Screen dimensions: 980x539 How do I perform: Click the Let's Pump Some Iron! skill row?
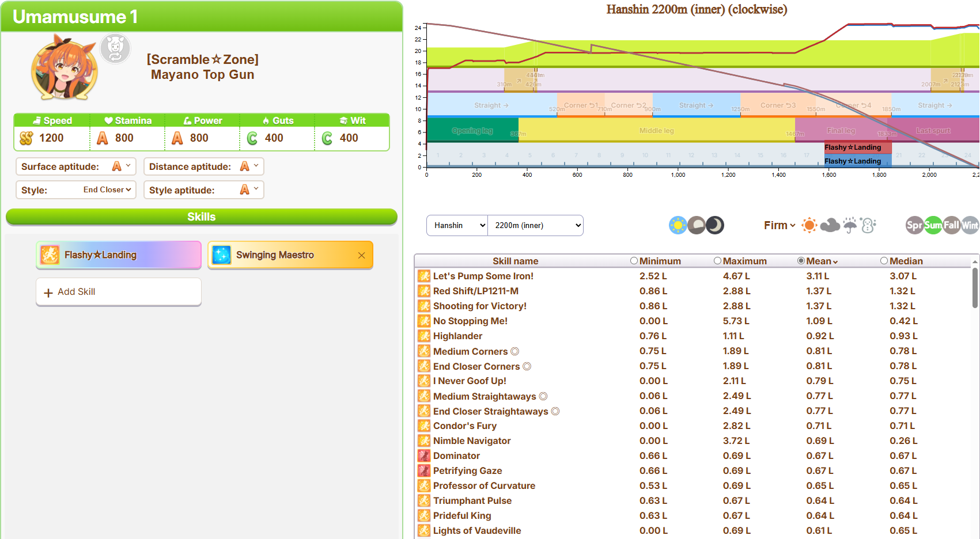click(483, 276)
